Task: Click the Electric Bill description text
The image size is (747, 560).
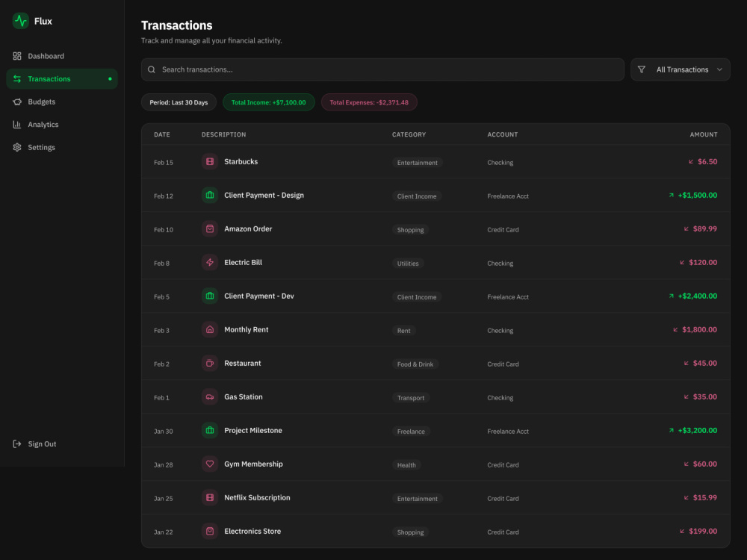Action: point(243,262)
